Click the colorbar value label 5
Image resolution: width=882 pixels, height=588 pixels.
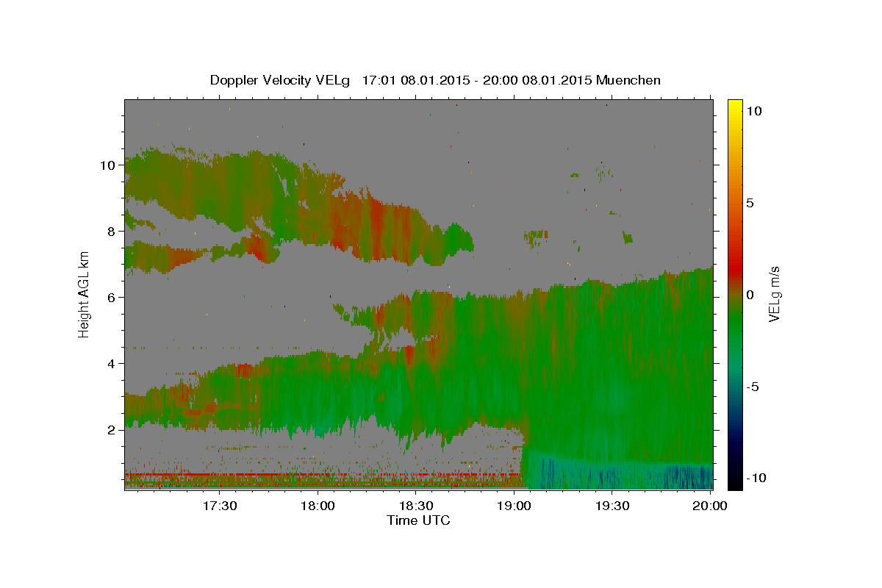(x=750, y=202)
